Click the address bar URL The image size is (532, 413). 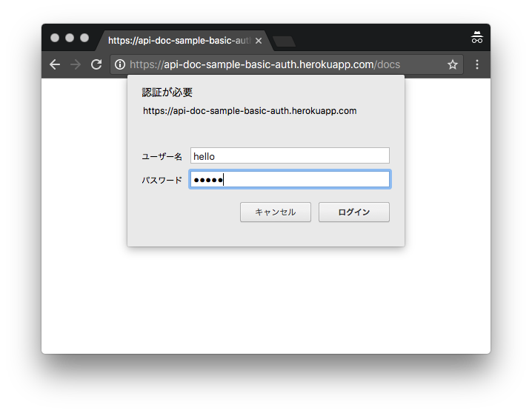[265, 64]
